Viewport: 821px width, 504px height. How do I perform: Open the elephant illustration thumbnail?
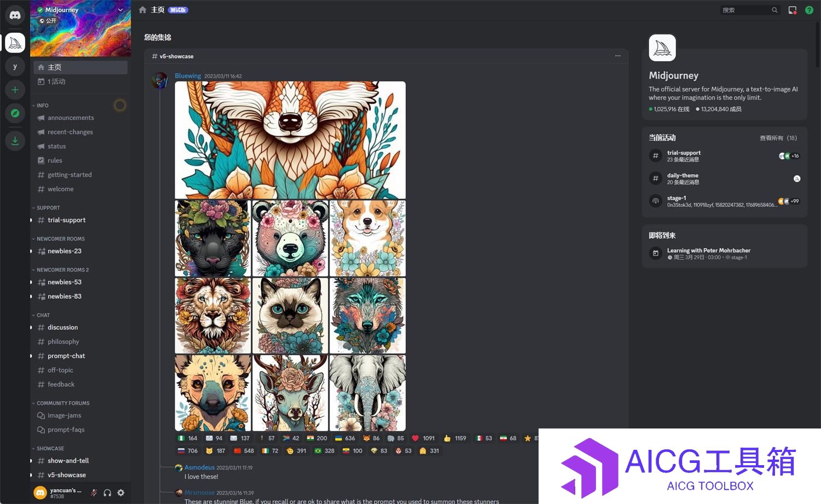coord(368,393)
